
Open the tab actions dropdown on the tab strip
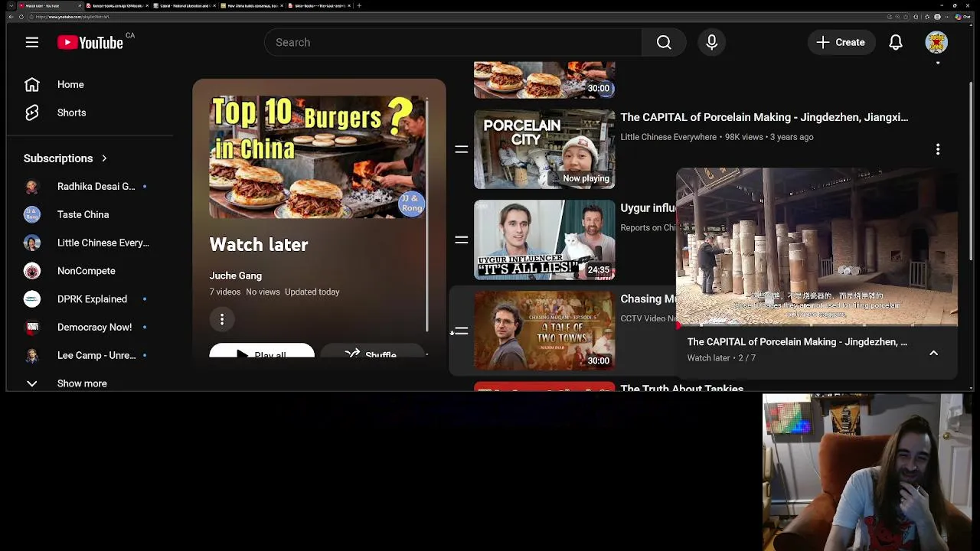(x=11, y=5)
